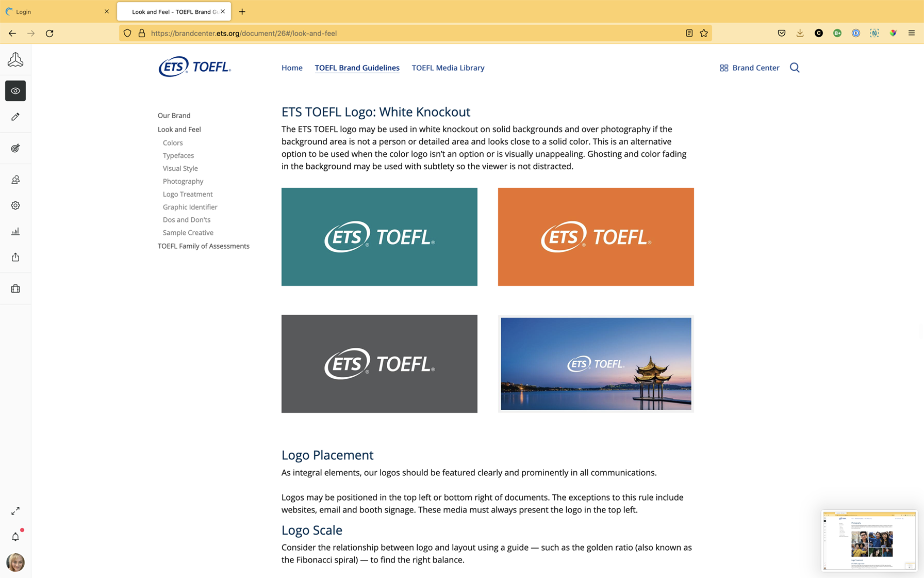
Task: Toggle the eye view mode icon
Action: point(15,91)
